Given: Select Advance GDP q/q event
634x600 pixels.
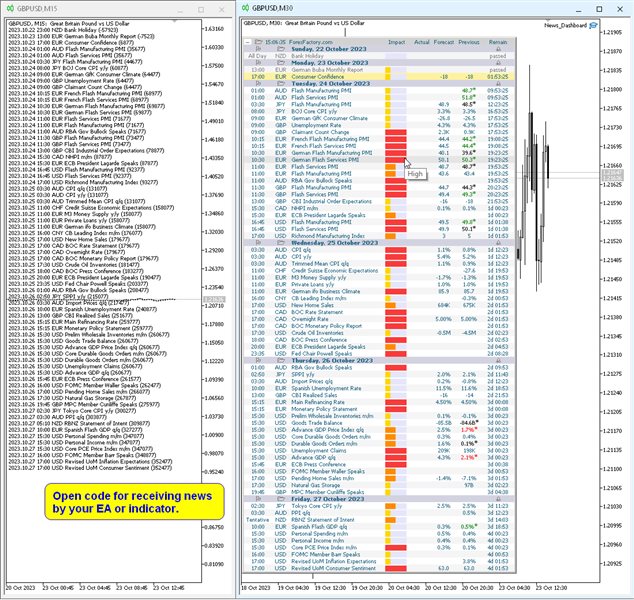Looking at the screenshot, I should [313, 457].
